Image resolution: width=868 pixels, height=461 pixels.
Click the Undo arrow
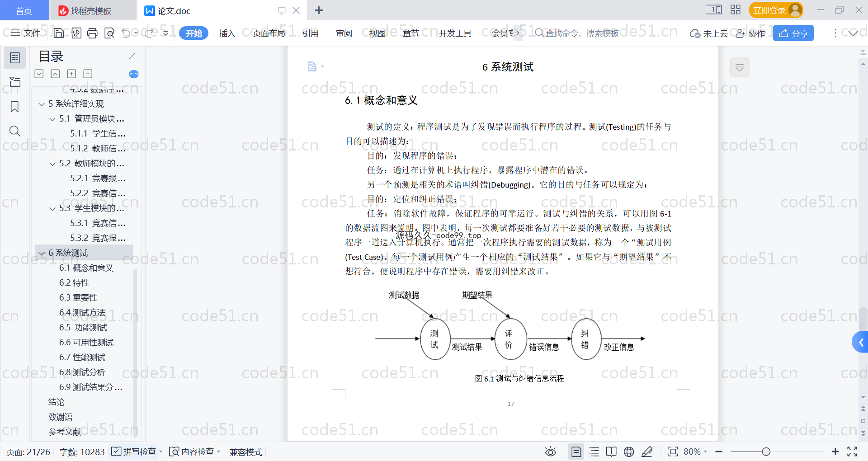126,33
